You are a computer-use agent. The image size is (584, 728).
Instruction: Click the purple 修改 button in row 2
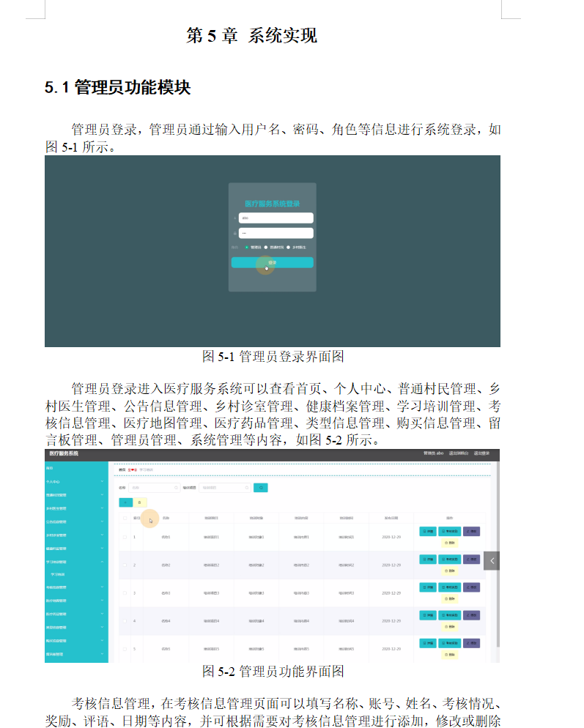pyautogui.click(x=472, y=559)
